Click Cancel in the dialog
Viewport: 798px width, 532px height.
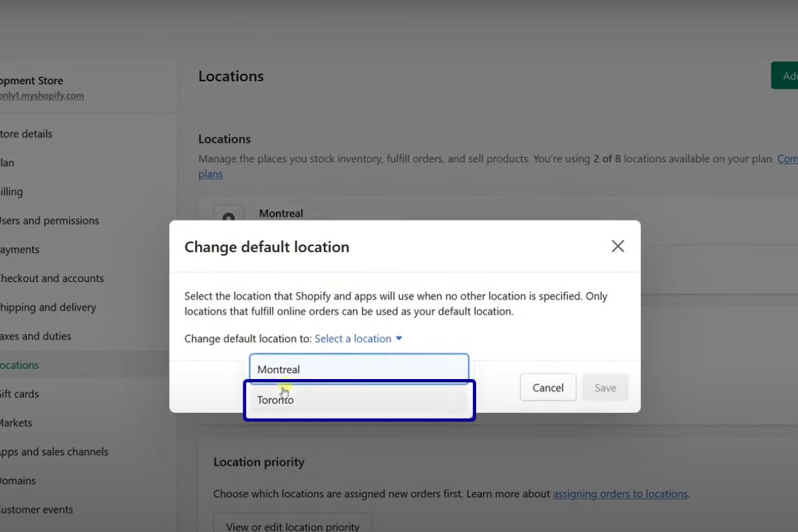(x=548, y=388)
